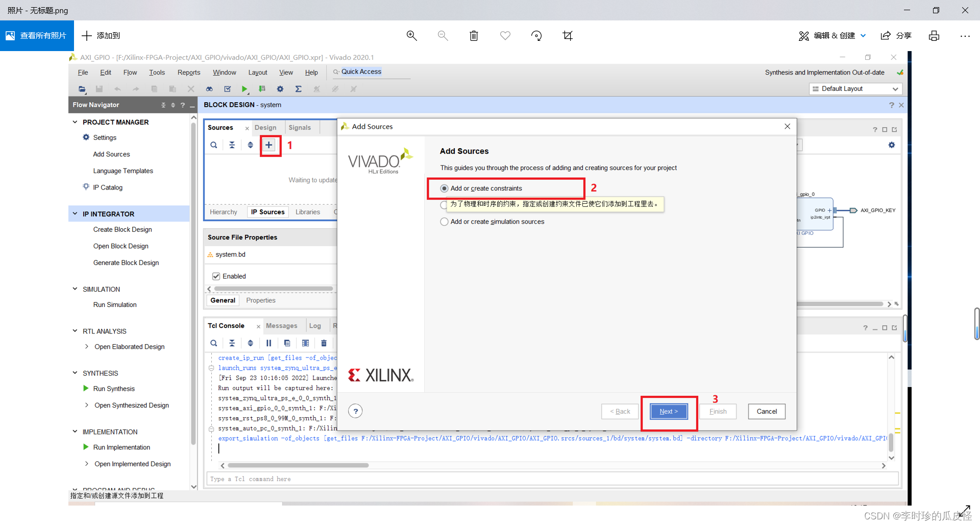The width and height of the screenshot is (980, 526).
Task: Crop photo icon in Photos app
Action: click(568, 36)
